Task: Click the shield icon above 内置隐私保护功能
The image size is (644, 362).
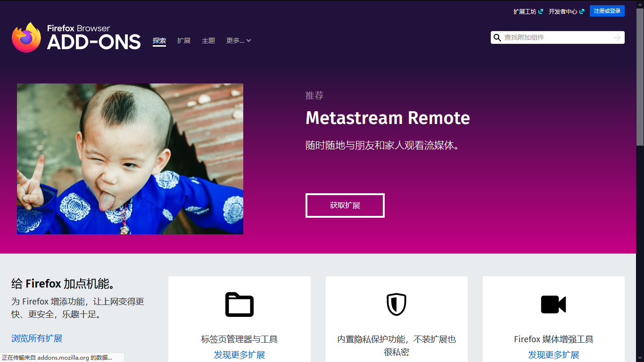Action: (396, 304)
